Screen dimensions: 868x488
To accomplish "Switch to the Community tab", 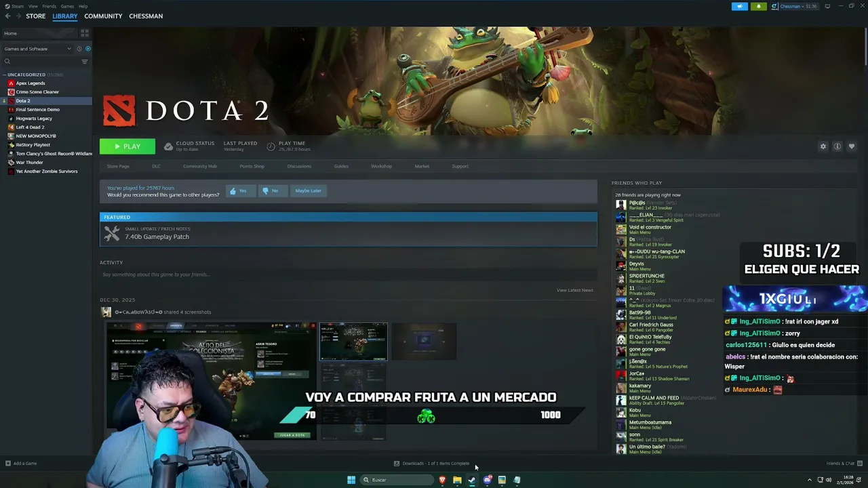I will point(103,16).
